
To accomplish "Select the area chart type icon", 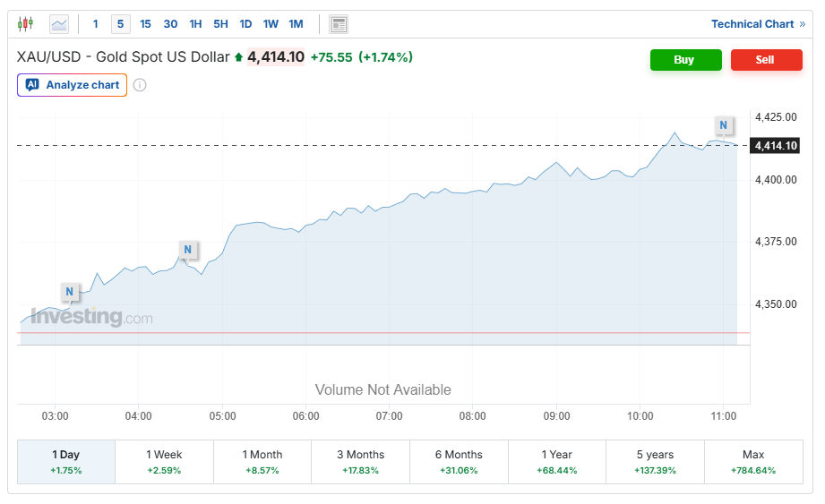I will click(59, 24).
